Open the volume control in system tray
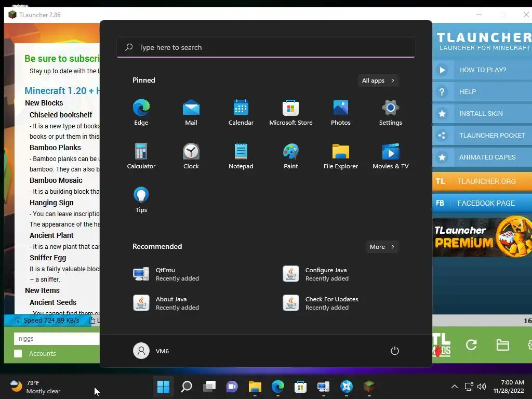 pyautogui.click(x=482, y=387)
